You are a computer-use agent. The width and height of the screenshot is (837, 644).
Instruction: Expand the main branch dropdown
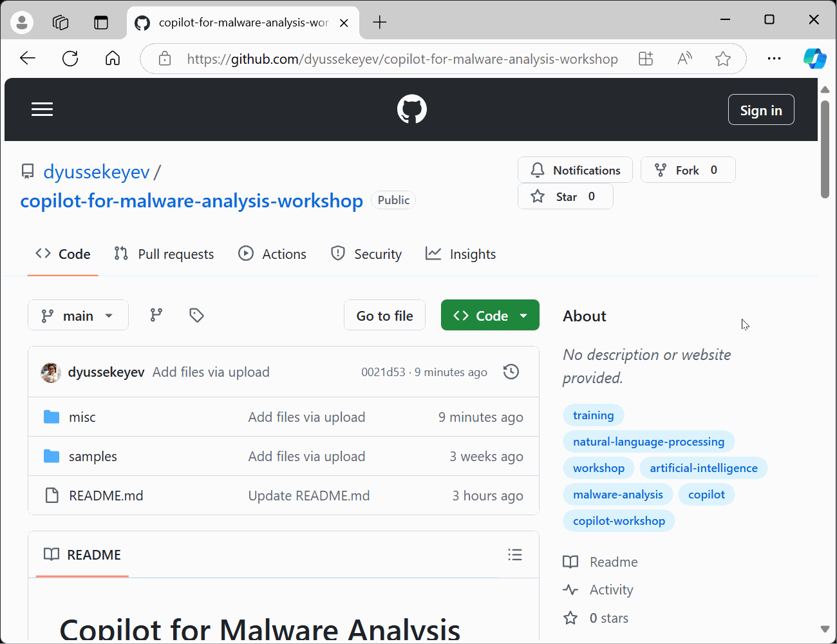coord(78,315)
